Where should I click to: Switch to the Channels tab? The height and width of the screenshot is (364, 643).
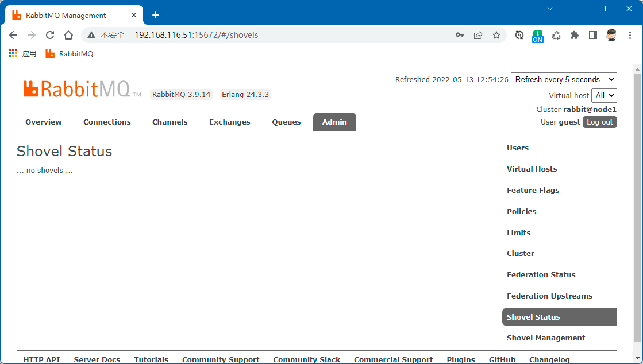(170, 122)
